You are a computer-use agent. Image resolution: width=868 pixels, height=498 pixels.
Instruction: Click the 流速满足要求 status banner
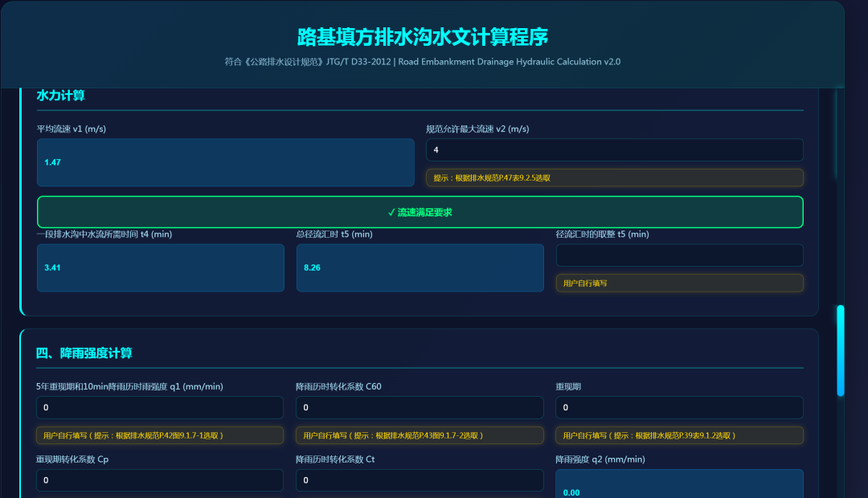click(420, 212)
